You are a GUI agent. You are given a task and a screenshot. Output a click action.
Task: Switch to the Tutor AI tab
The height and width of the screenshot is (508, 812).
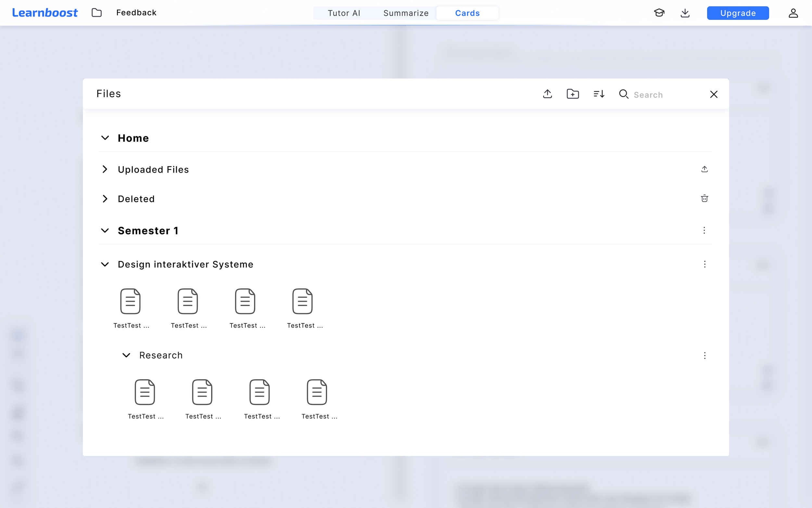click(x=344, y=13)
